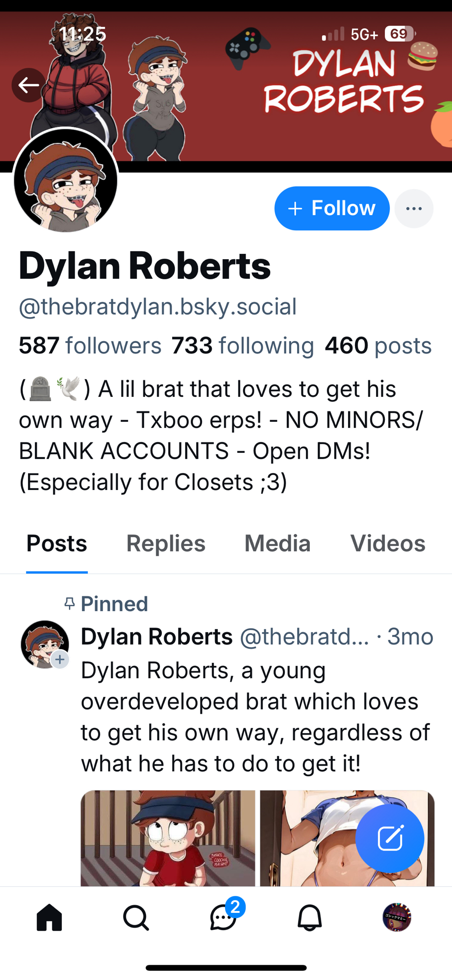
Task: Switch to the Replies tab
Action: pyautogui.click(x=166, y=543)
